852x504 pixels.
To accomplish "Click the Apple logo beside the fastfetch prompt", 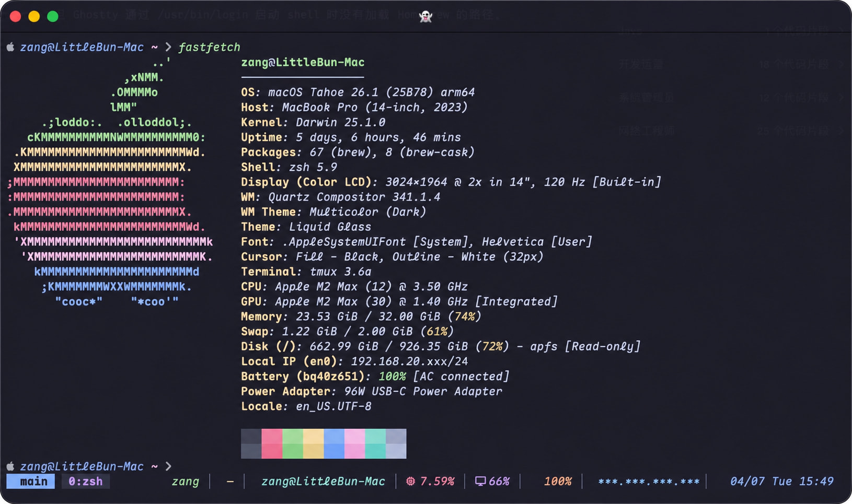I will coord(10,47).
